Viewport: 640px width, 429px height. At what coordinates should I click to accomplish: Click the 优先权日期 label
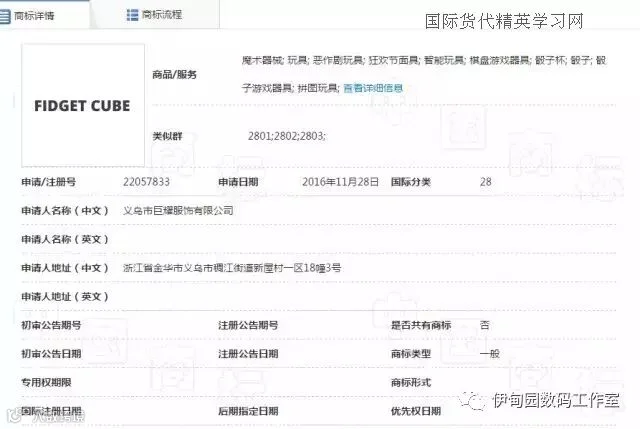tap(416, 411)
